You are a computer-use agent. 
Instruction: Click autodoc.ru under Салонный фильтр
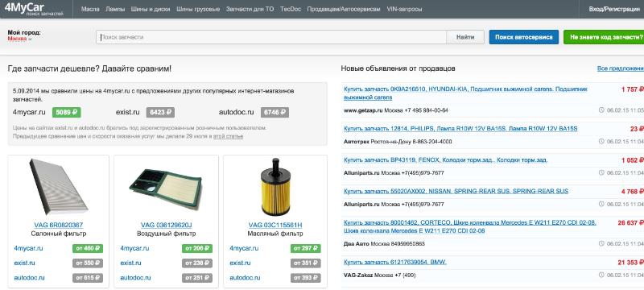(x=29, y=278)
